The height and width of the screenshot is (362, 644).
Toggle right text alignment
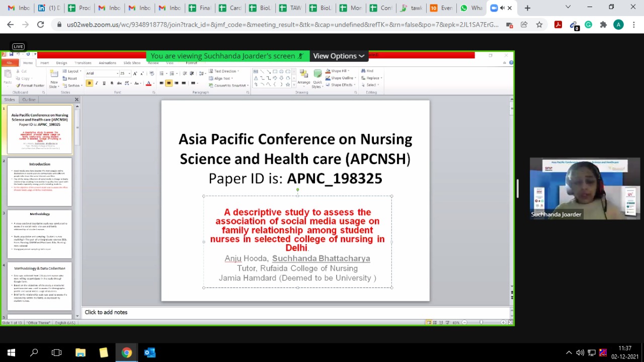pyautogui.click(x=176, y=83)
